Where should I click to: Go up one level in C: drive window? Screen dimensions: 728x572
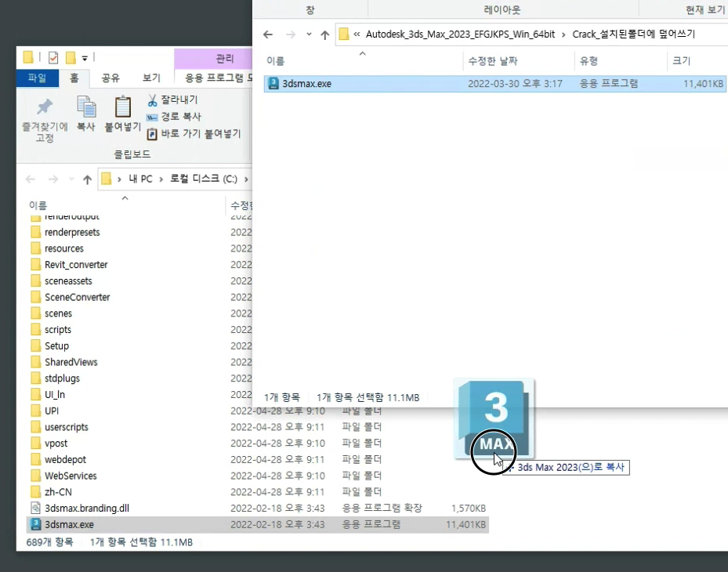[87, 179]
